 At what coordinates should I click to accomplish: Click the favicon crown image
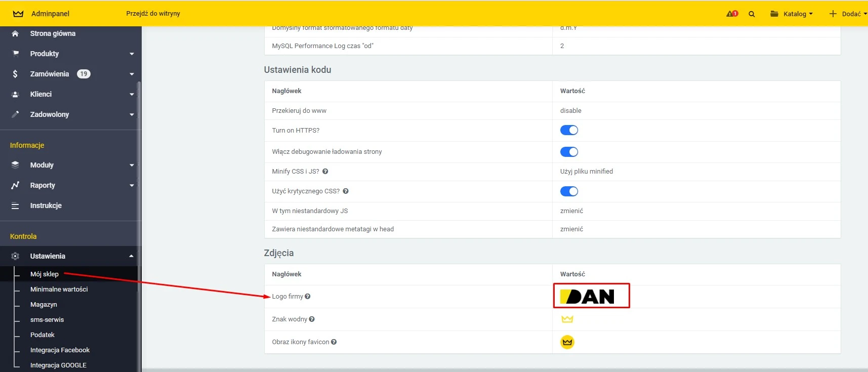click(x=567, y=342)
